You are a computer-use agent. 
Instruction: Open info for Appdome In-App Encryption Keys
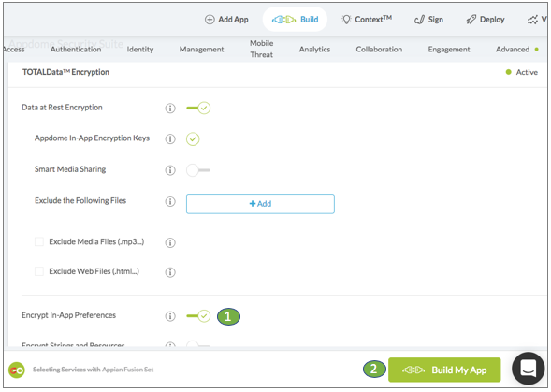tap(170, 139)
